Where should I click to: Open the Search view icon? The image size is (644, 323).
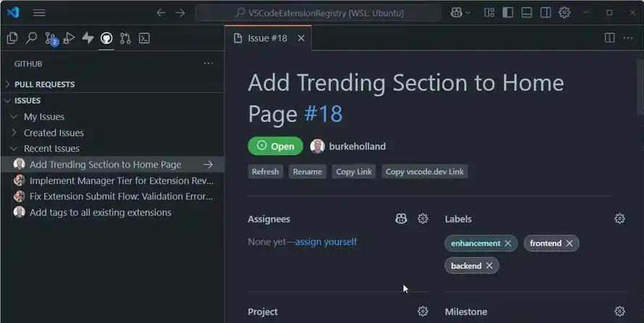(31, 38)
